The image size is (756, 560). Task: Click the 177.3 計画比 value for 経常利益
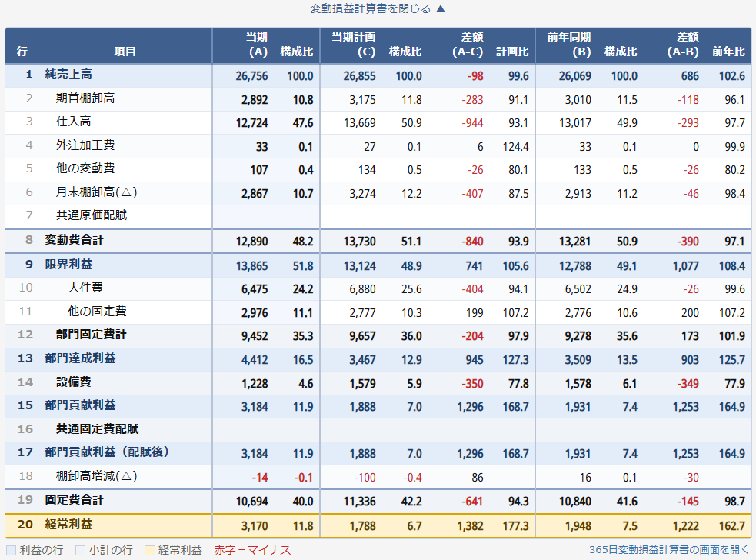515,526
